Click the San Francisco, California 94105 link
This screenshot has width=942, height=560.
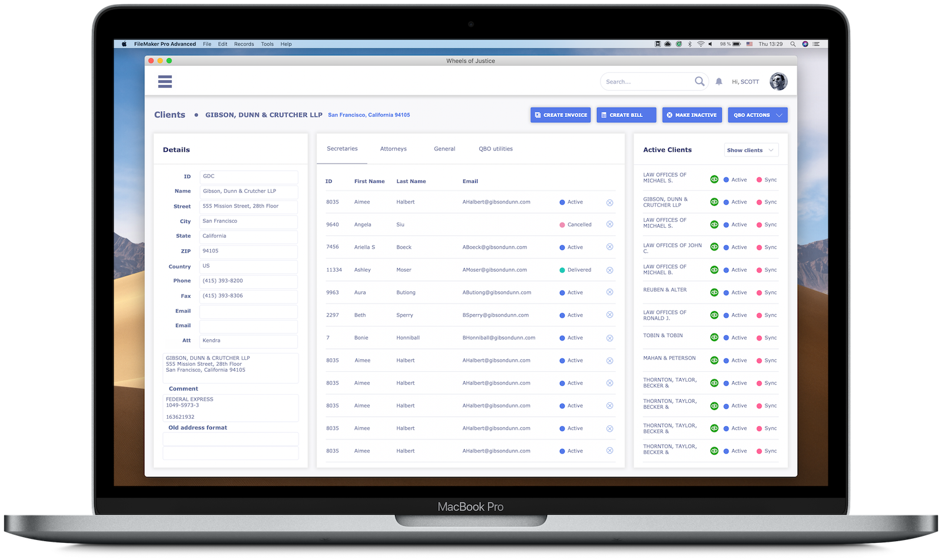point(369,115)
